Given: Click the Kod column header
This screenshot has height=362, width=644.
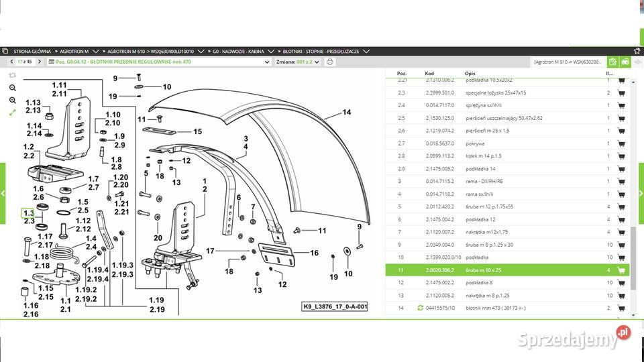Looking at the screenshot, I should tap(429, 74).
